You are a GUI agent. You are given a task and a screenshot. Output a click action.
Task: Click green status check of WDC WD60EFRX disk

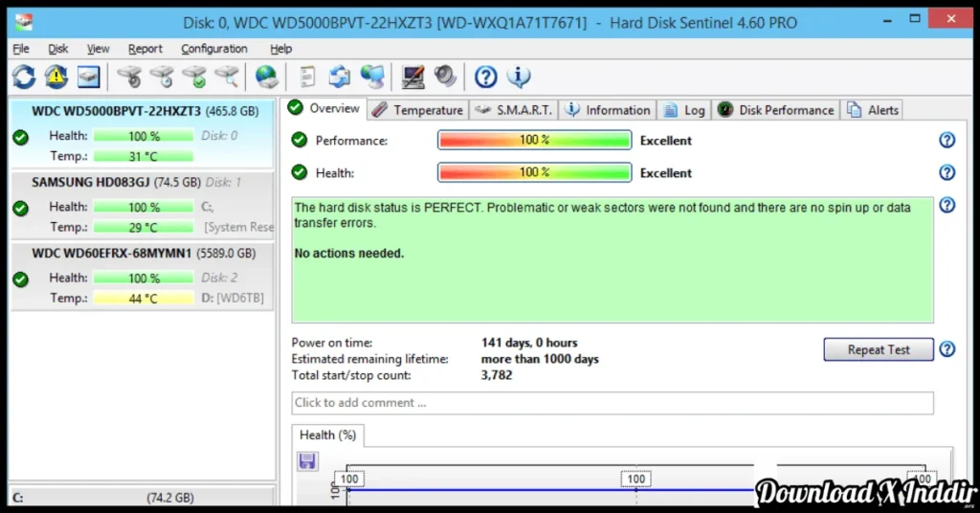tap(21, 279)
